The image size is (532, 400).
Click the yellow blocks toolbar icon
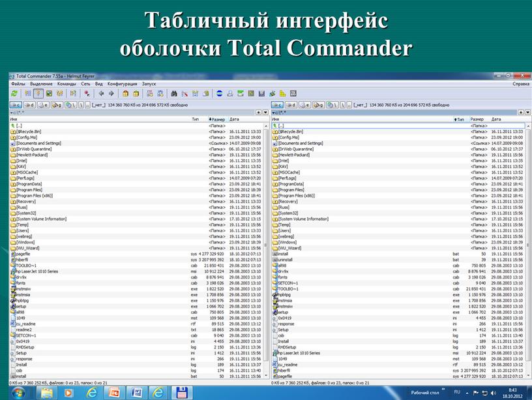(283, 93)
